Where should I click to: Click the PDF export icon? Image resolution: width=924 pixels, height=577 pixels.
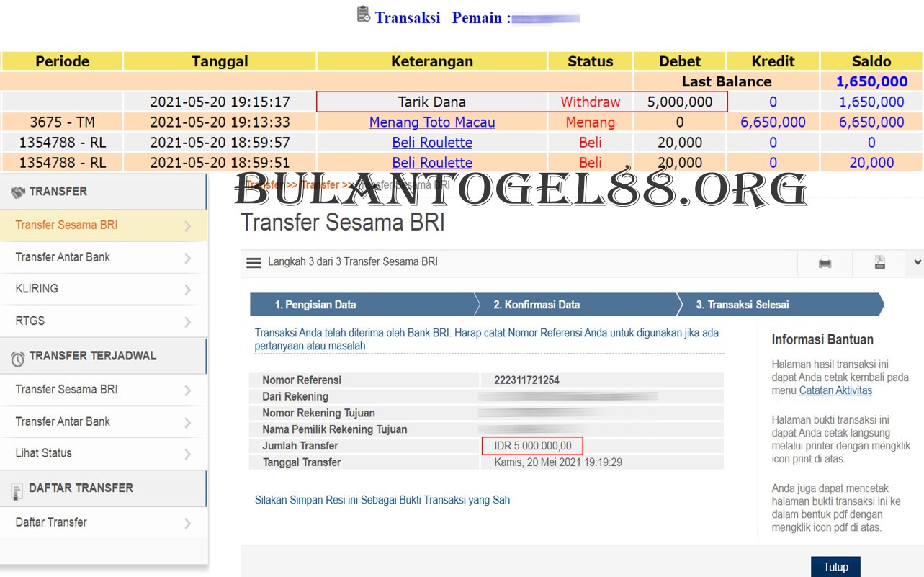point(879,262)
